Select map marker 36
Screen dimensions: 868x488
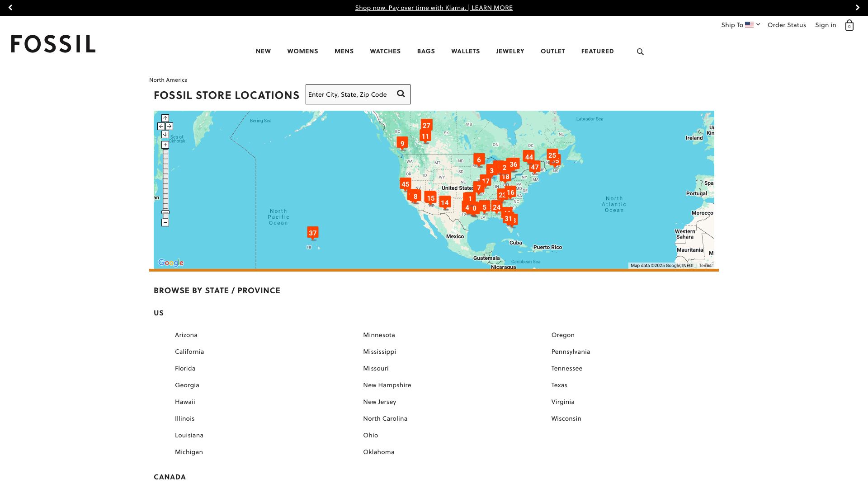[x=513, y=164]
